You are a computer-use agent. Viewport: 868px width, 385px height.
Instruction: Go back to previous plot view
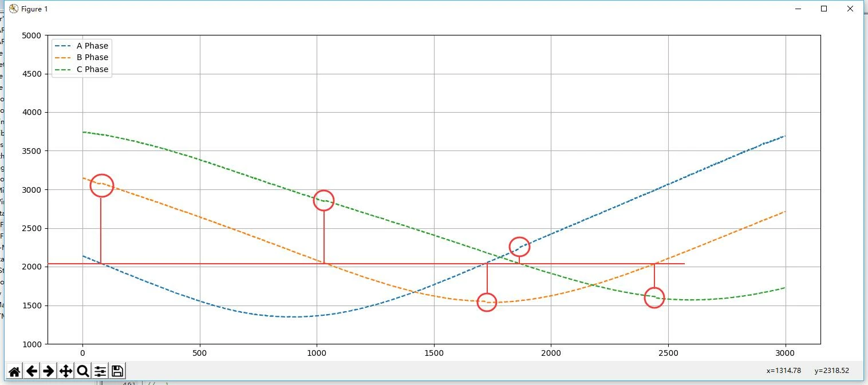pos(31,371)
